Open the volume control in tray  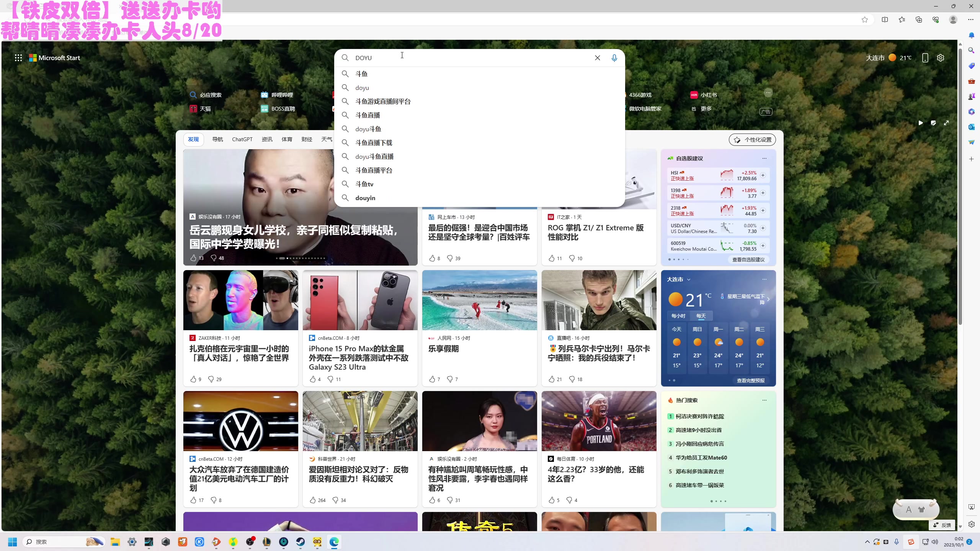(934, 542)
